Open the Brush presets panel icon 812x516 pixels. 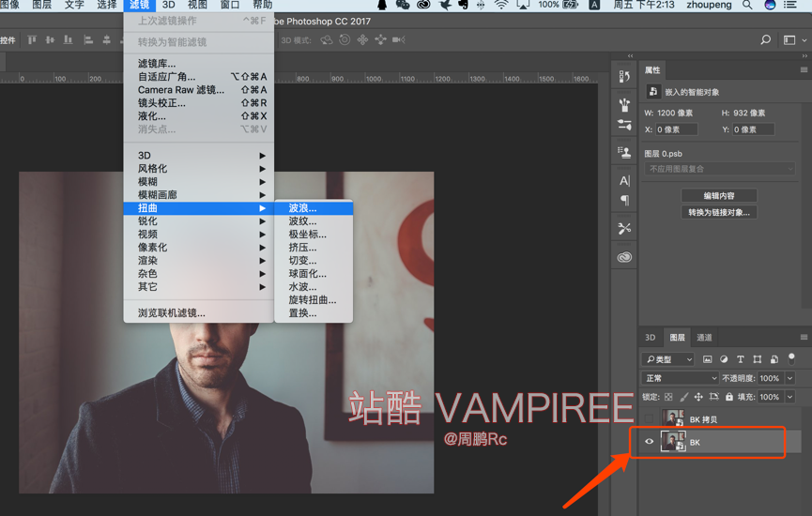click(624, 104)
